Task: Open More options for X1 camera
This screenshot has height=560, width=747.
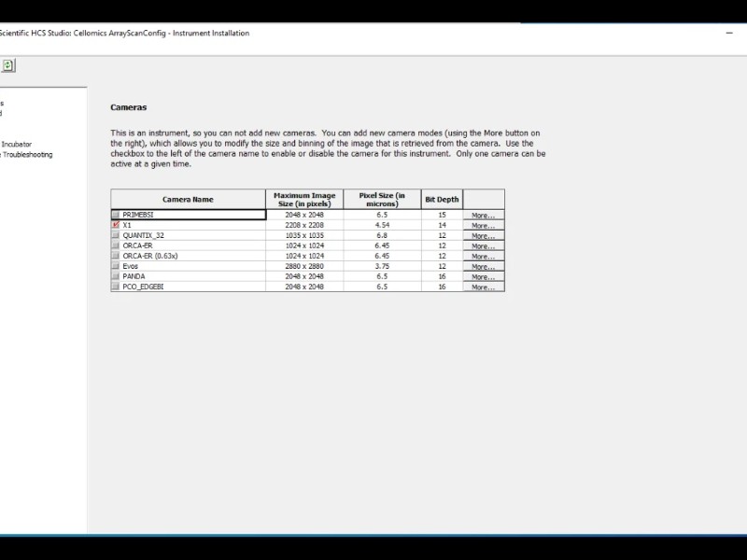Action: pos(484,225)
